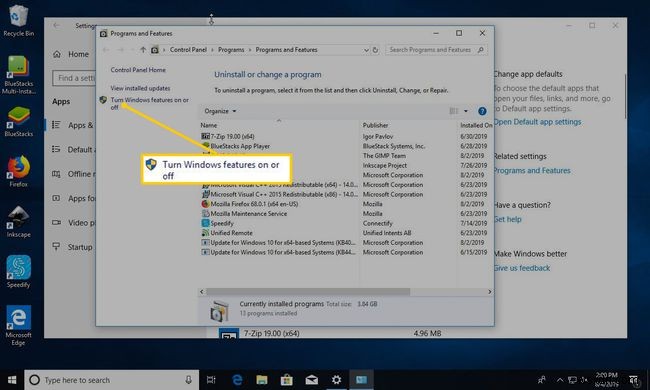Open Task View in taskbar
This screenshot has height=390, width=650.
tap(211, 380)
